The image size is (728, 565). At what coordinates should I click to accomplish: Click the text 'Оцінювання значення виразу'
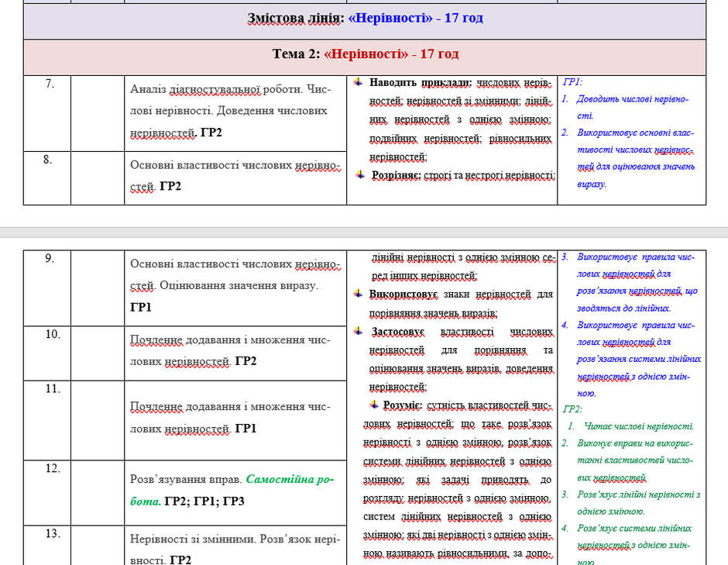tap(239, 285)
